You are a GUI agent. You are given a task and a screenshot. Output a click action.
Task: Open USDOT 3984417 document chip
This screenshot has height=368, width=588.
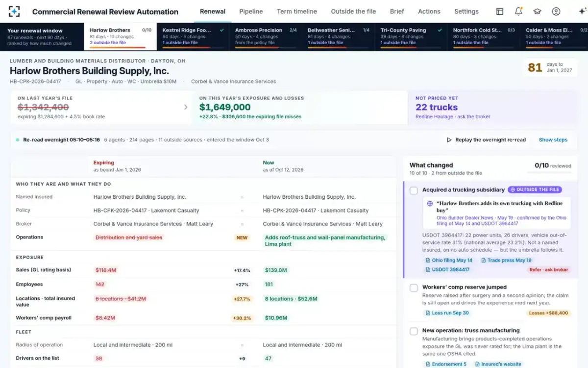(447, 269)
